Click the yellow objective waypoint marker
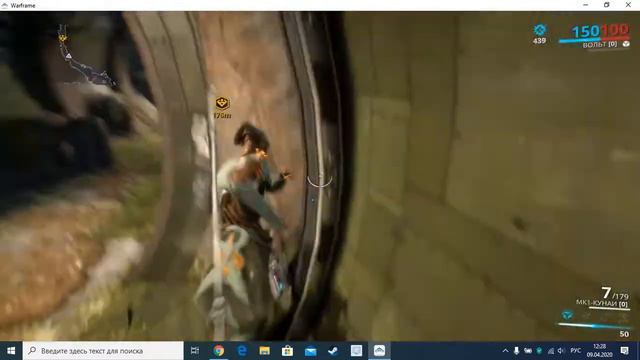 pos(222,103)
